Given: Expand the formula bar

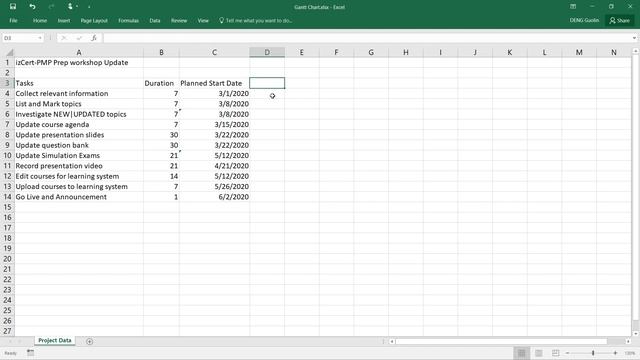Looking at the screenshot, I should 634,38.
